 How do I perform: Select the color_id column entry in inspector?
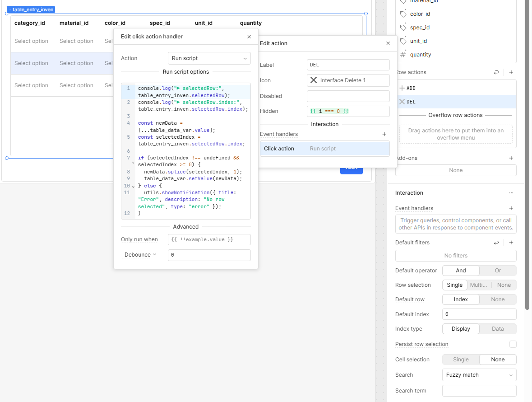click(456, 14)
